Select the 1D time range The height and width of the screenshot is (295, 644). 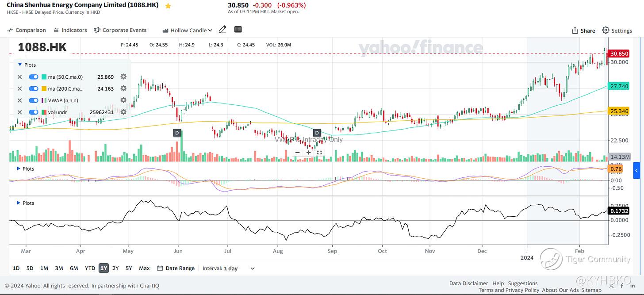click(x=16, y=268)
